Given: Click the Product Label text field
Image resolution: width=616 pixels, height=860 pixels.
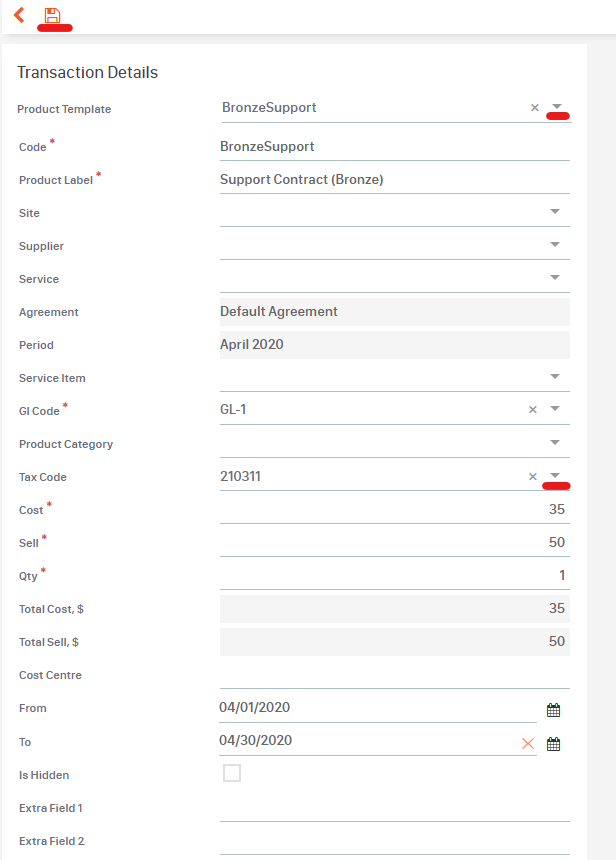Looking at the screenshot, I should [395, 180].
